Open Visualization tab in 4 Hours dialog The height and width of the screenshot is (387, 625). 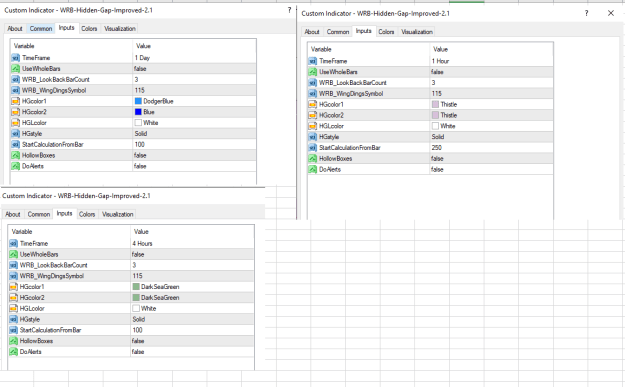coord(117,214)
